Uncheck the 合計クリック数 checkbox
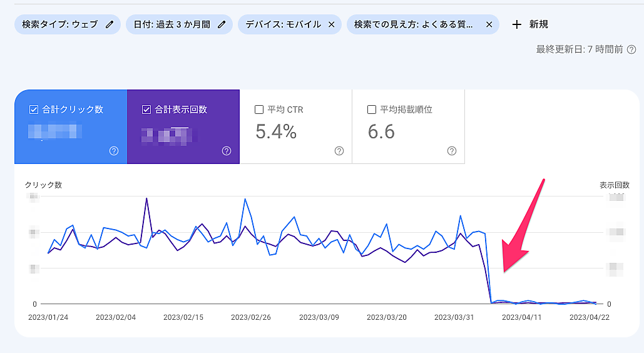The image size is (644, 353). 34,110
